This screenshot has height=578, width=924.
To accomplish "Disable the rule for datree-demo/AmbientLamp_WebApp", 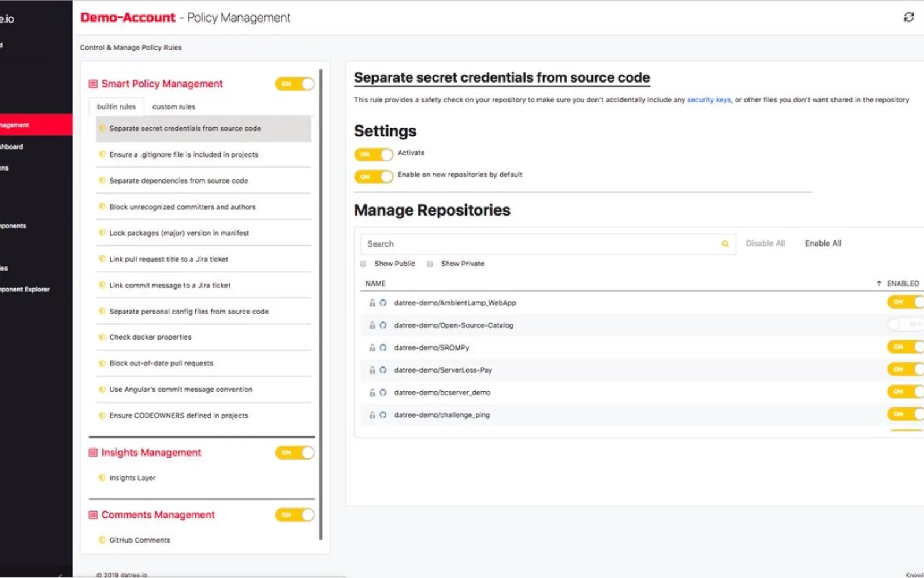I will point(906,302).
